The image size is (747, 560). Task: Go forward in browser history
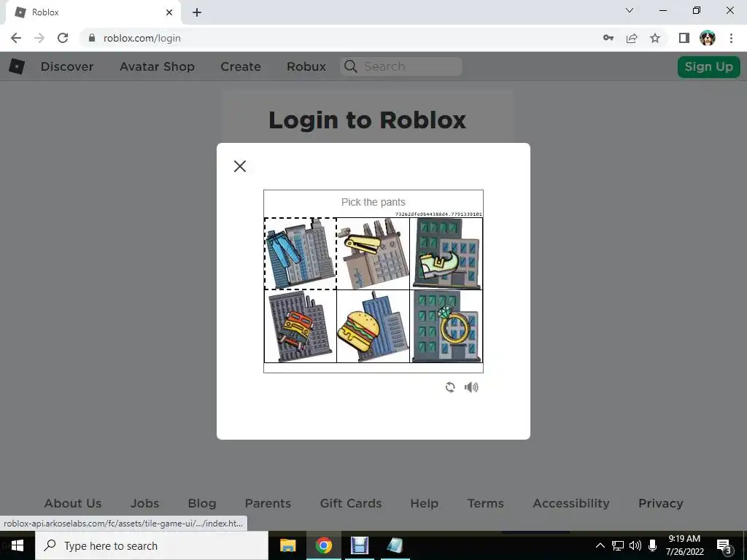39,38
